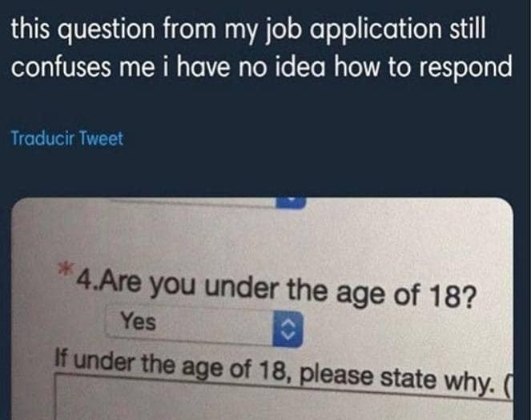
Task: Click the tweet line 'this question from my job application'
Action: pos(248,30)
